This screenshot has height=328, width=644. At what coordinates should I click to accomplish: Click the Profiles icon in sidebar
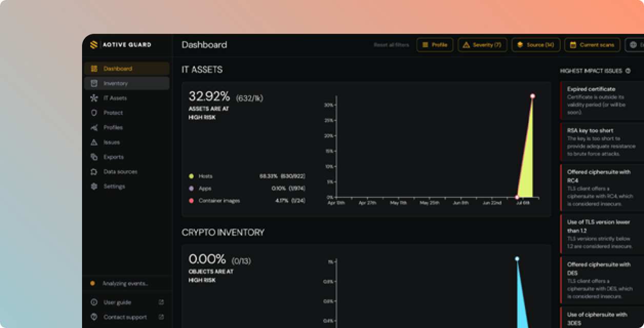94,128
